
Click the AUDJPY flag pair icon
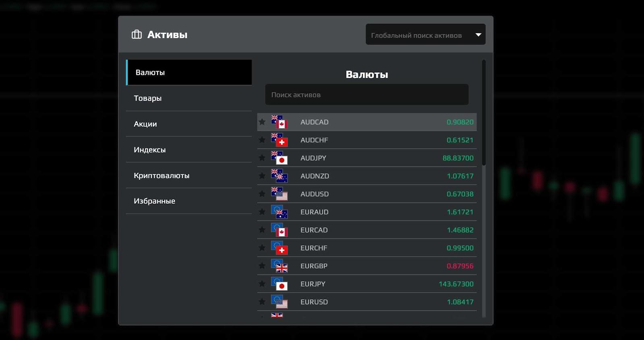(x=279, y=158)
